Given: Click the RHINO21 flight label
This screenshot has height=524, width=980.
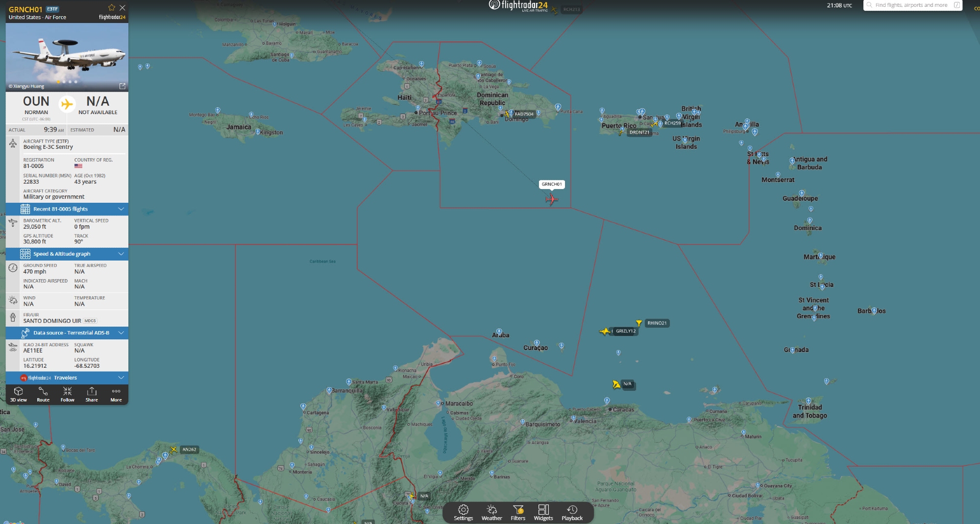Looking at the screenshot, I should pyautogui.click(x=657, y=323).
